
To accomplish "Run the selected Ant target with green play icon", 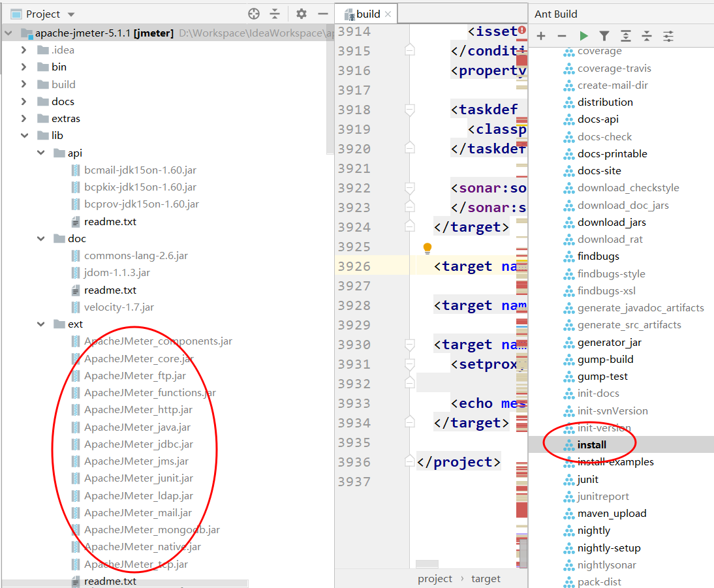I will [x=583, y=35].
